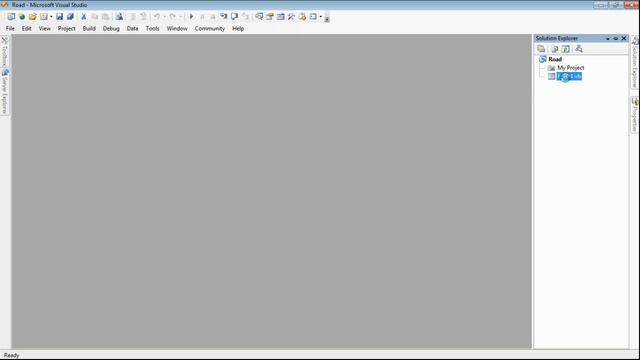The height and width of the screenshot is (360, 640).
Task: Click Solution Explorer's Properties icon
Action: pyautogui.click(x=541, y=49)
